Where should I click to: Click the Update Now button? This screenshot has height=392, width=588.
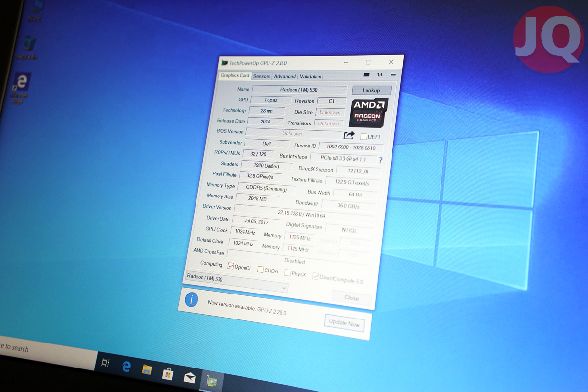(344, 323)
